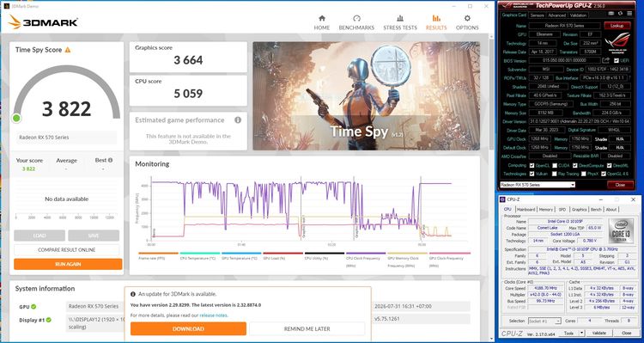Click the Time Spy Score warning icon

coord(68,50)
